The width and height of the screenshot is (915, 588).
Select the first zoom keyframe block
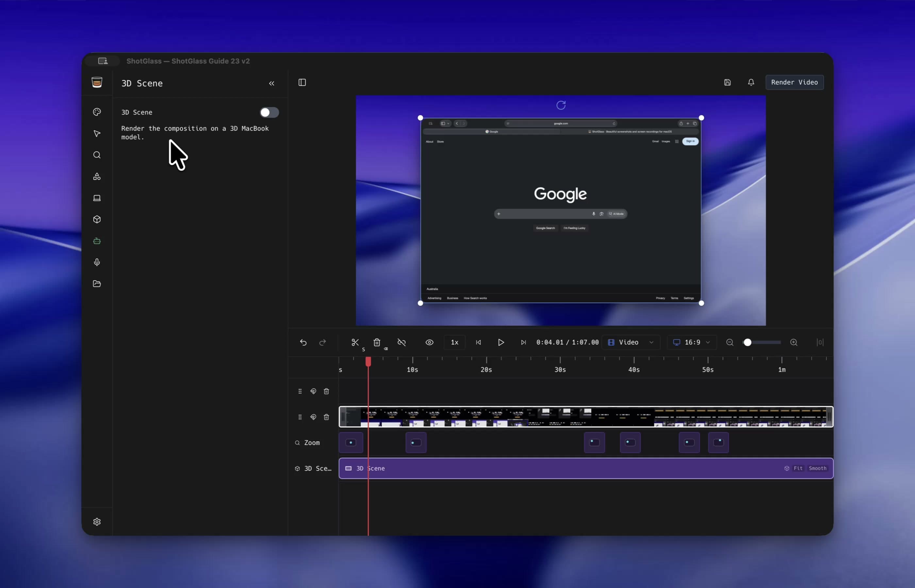351,443
